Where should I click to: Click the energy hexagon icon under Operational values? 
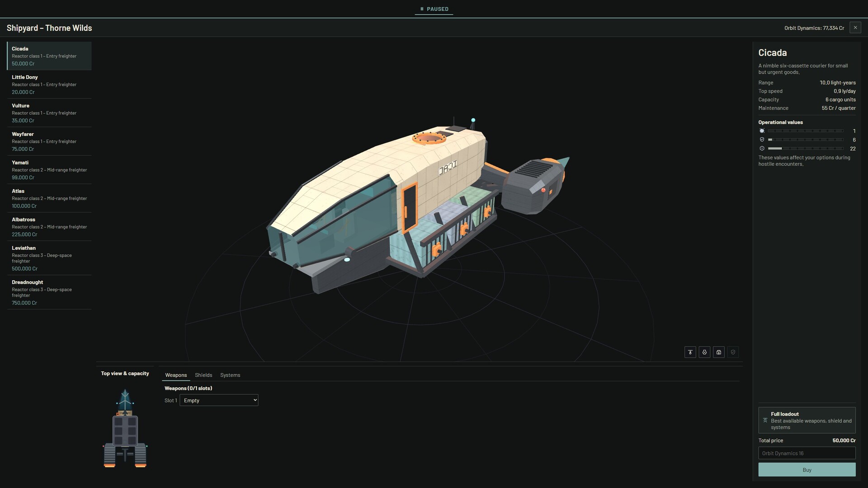tap(762, 148)
